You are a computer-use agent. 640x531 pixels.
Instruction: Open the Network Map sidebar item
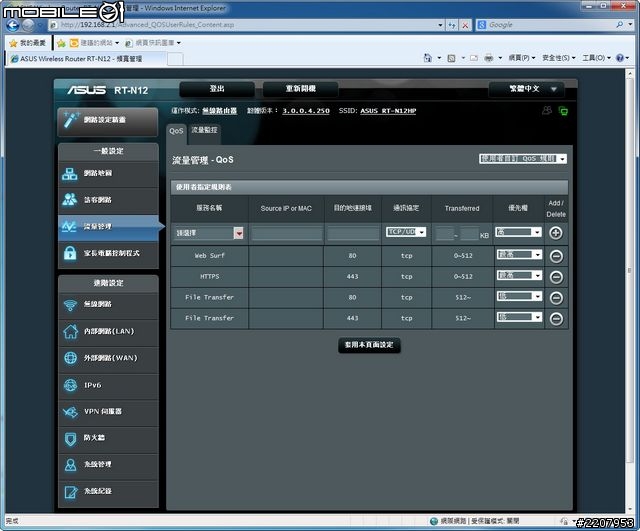pos(108,173)
